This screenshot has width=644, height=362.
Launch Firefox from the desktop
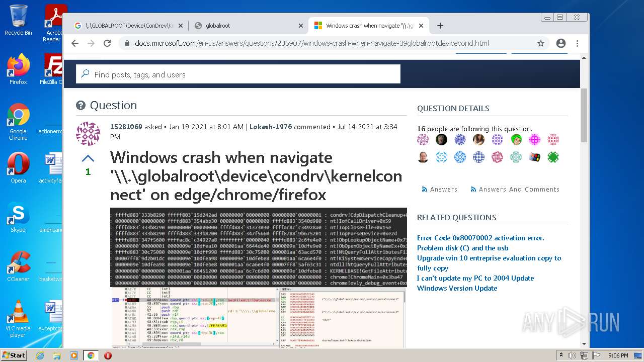18,69
